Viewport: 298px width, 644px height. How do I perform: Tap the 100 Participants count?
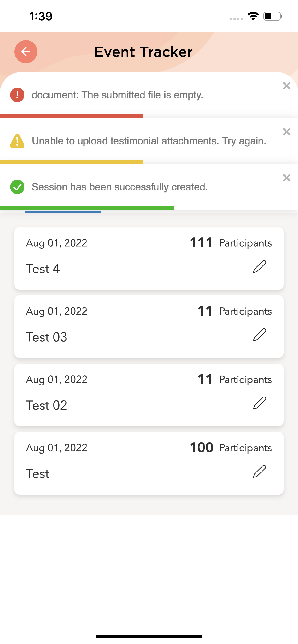pos(230,448)
